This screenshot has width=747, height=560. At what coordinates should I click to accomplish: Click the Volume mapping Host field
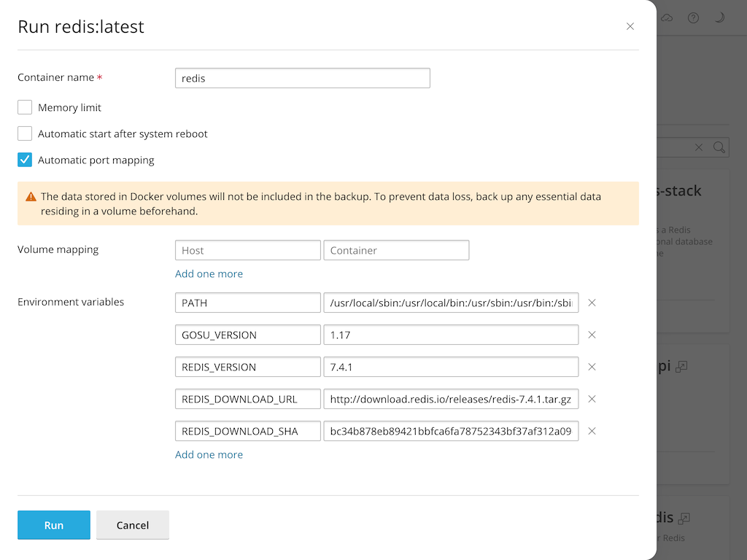247,250
